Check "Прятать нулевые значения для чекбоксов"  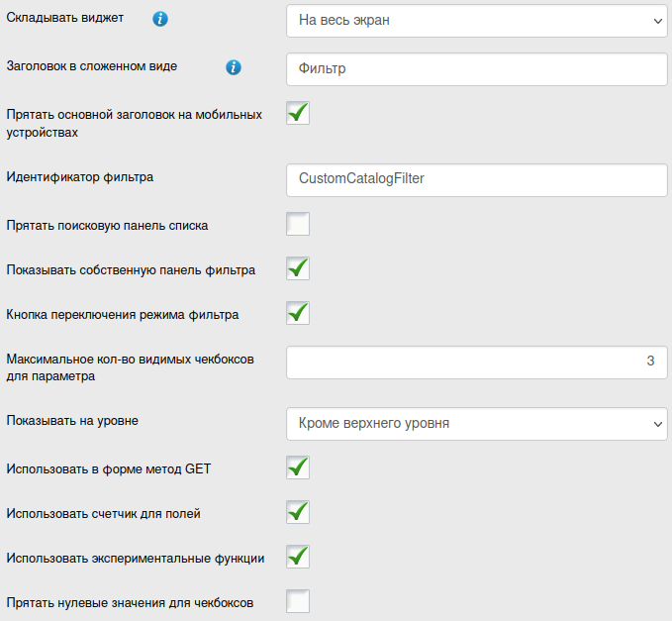[298, 601]
